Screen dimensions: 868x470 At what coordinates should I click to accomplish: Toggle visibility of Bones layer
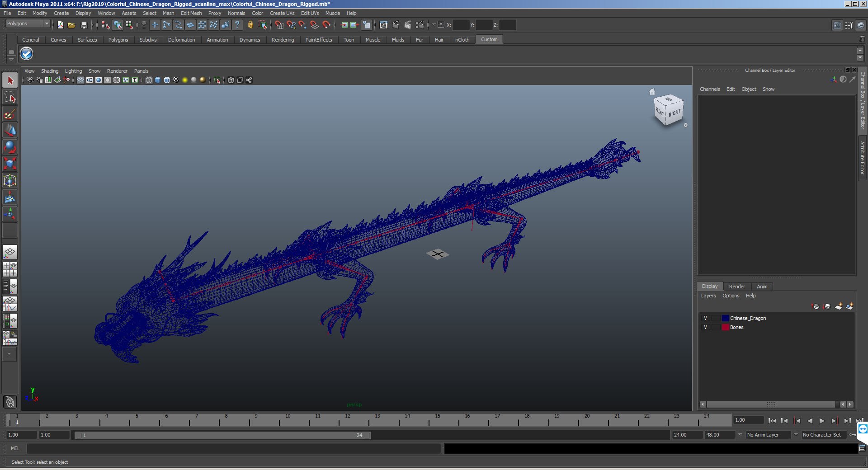click(705, 327)
